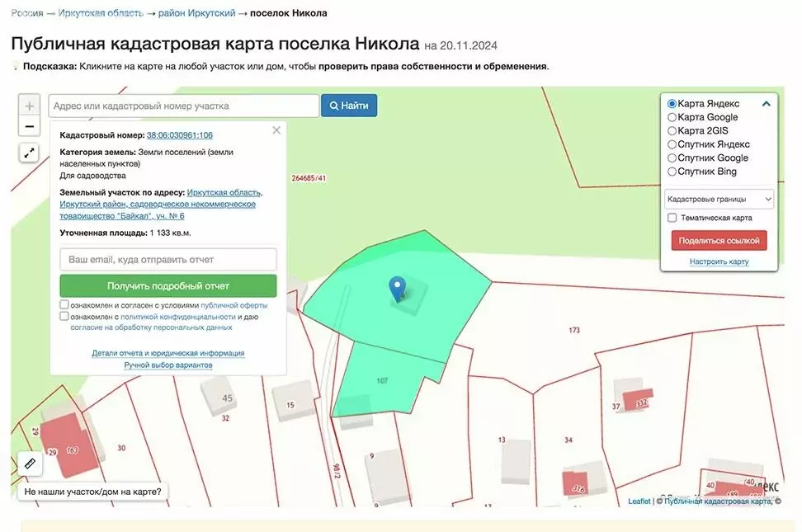The image size is (802, 532).
Task: Select Спутник Bing radio option
Action: pos(672,172)
